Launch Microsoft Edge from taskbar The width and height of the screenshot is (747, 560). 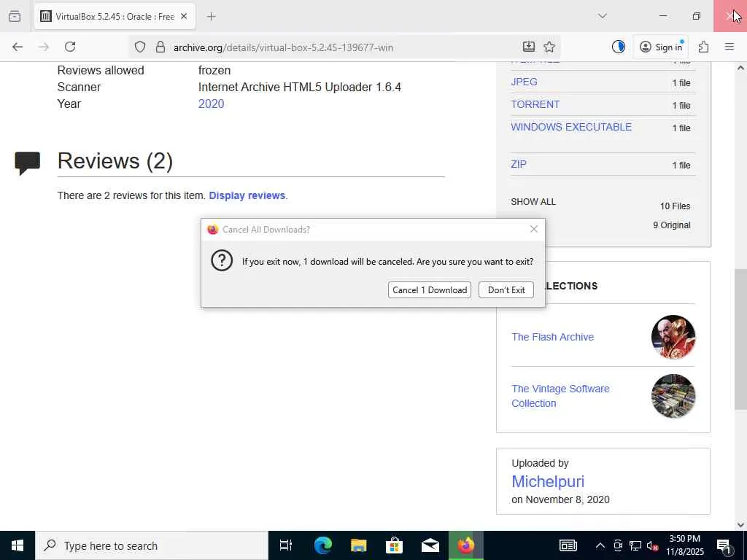pyautogui.click(x=322, y=545)
